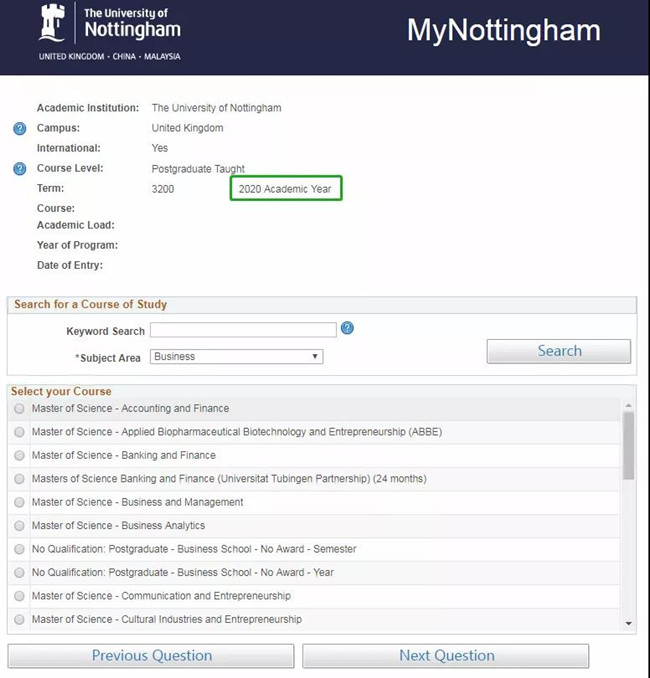Image resolution: width=650 pixels, height=678 pixels.
Task: Select the Applied Biopharmaceutical Biotechnology (ABBE) course
Action: pyautogui.click(x=19, y=432)
